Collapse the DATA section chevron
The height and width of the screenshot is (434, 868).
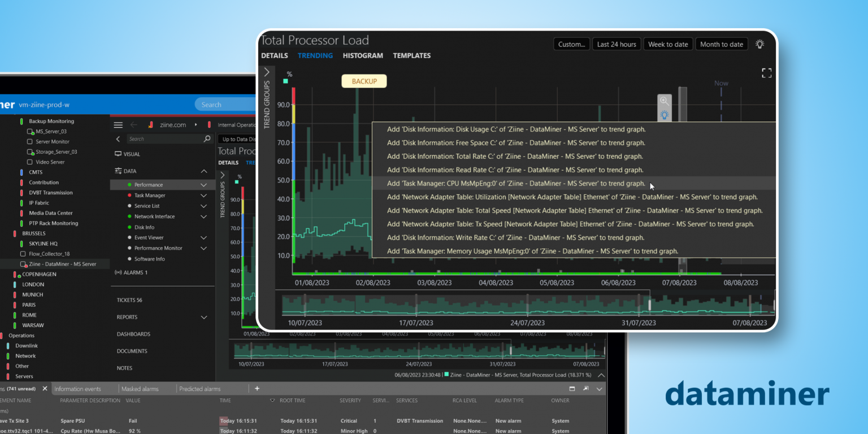203,171
